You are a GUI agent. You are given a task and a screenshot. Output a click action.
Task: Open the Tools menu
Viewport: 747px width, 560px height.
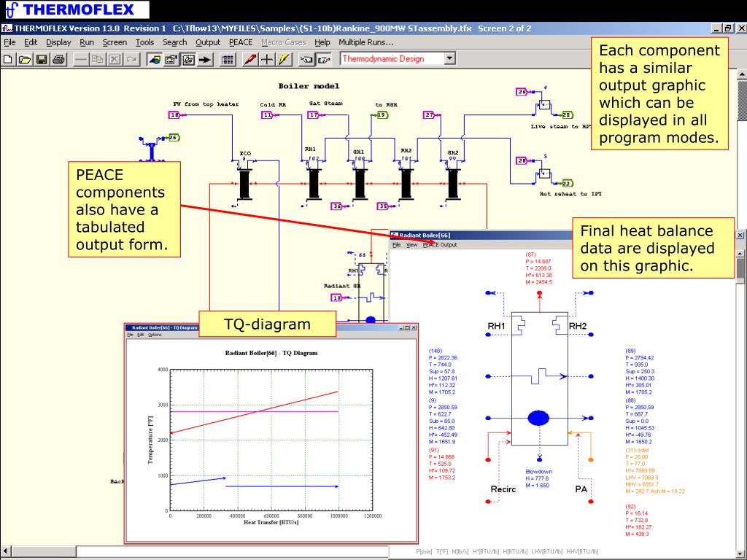pyautogui.click(x=145, y=42)
